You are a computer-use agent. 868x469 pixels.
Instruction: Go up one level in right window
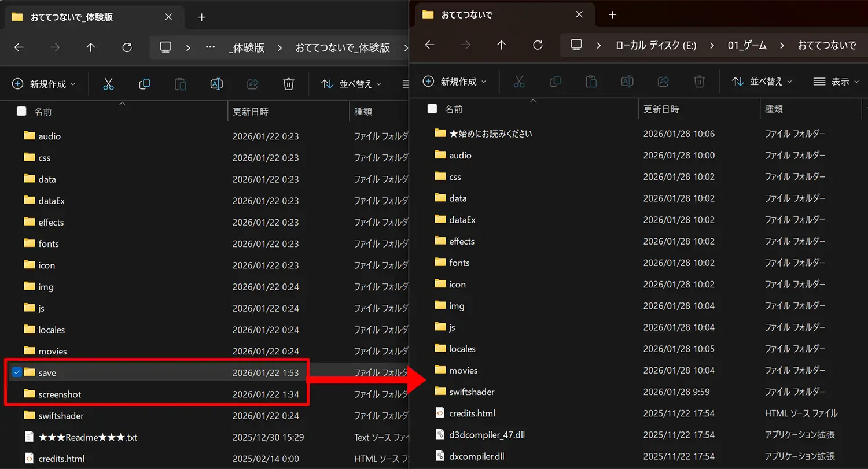pos(502,45)
